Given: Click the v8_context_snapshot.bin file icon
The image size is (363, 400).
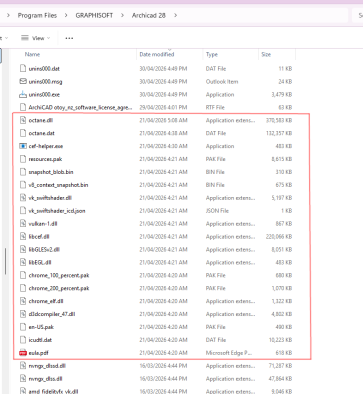Looking at the screenshot, I should click(23, 185).
